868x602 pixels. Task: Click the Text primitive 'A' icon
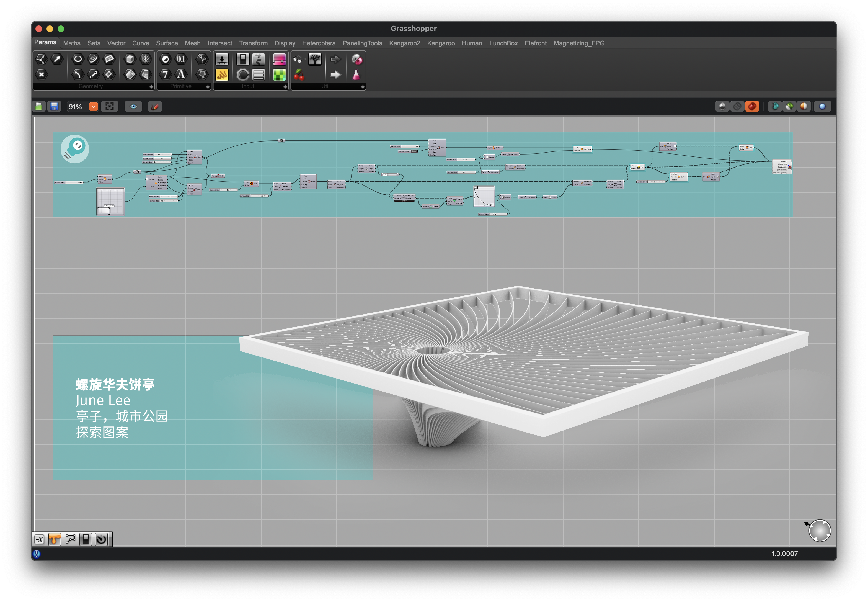point(181,74)
